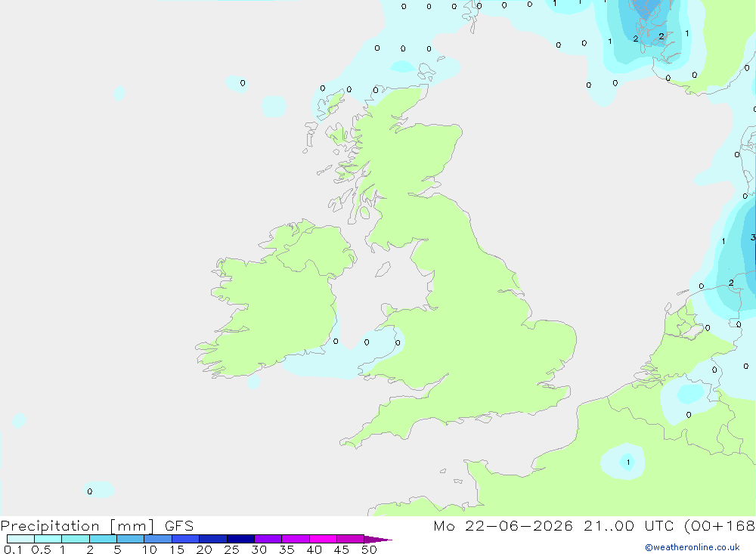756x554 pixels.
Task: Select the 40–45 mm magenta legend swatch
Action: pos(323,539)
